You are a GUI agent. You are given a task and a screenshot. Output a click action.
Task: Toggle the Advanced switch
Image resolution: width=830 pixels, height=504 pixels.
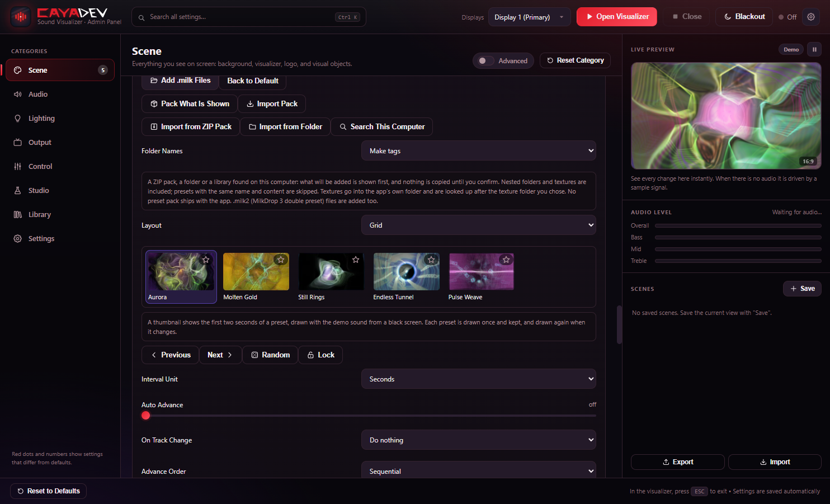486,60
